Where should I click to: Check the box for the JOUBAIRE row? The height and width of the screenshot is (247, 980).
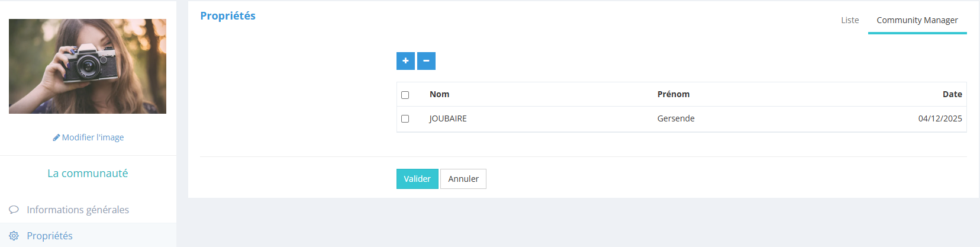(405, 118)
